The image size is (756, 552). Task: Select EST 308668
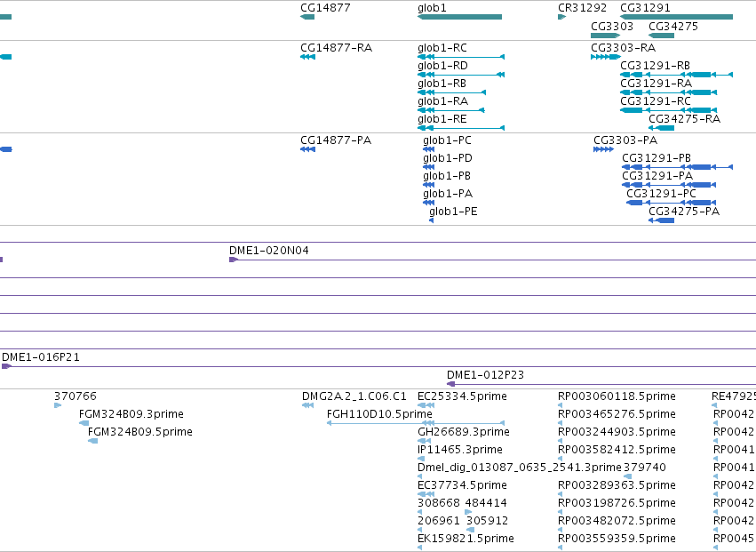click(x=439, y=504)
